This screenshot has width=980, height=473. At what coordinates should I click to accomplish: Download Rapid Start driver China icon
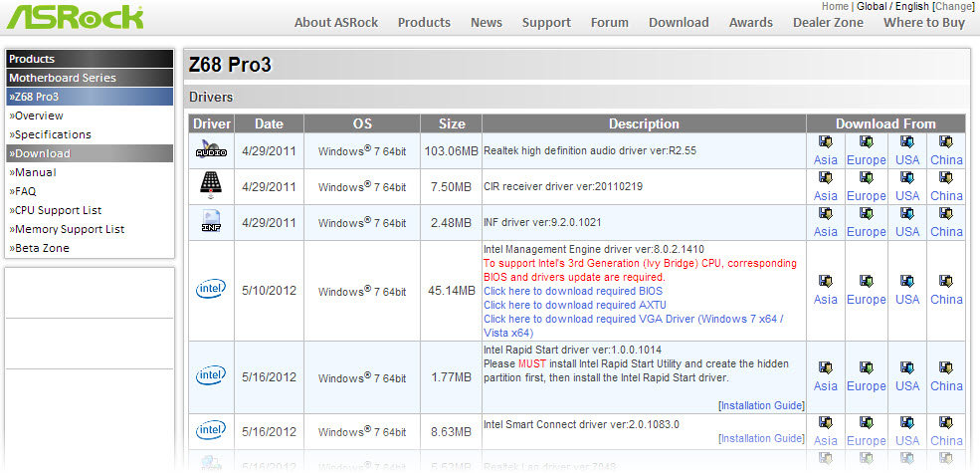(946, 367)
